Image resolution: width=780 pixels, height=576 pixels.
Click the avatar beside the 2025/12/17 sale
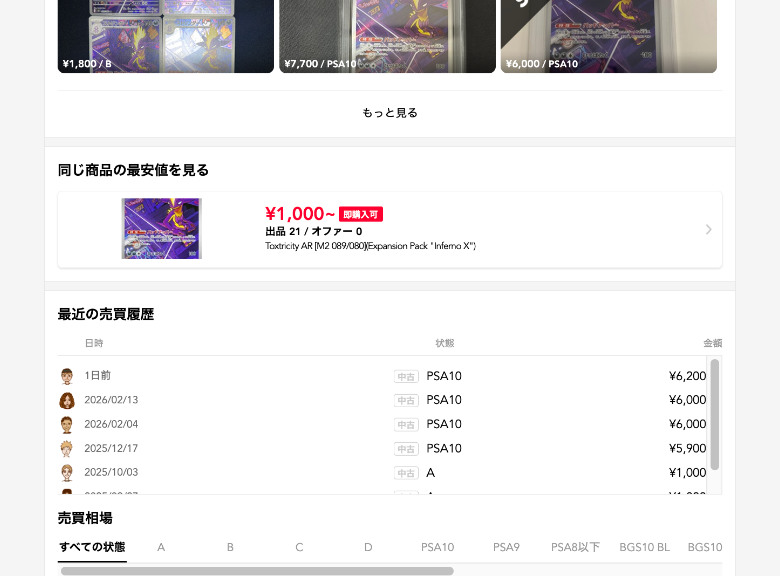pos(67,449)
